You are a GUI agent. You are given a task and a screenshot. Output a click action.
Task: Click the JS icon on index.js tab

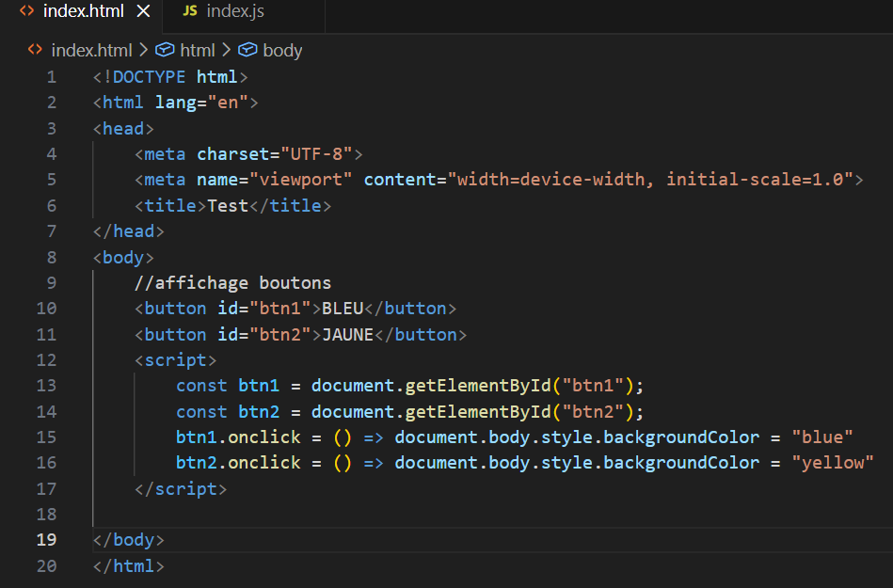coord(190,11)
